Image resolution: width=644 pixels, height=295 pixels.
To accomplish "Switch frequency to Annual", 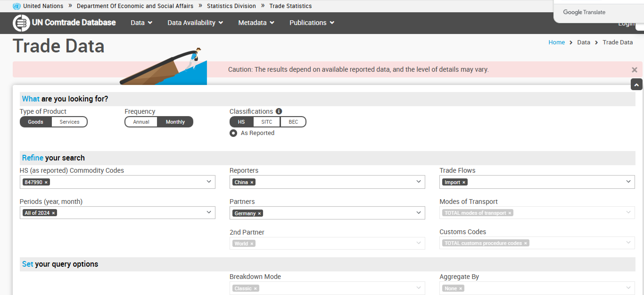I will click(x=141, y=122).
